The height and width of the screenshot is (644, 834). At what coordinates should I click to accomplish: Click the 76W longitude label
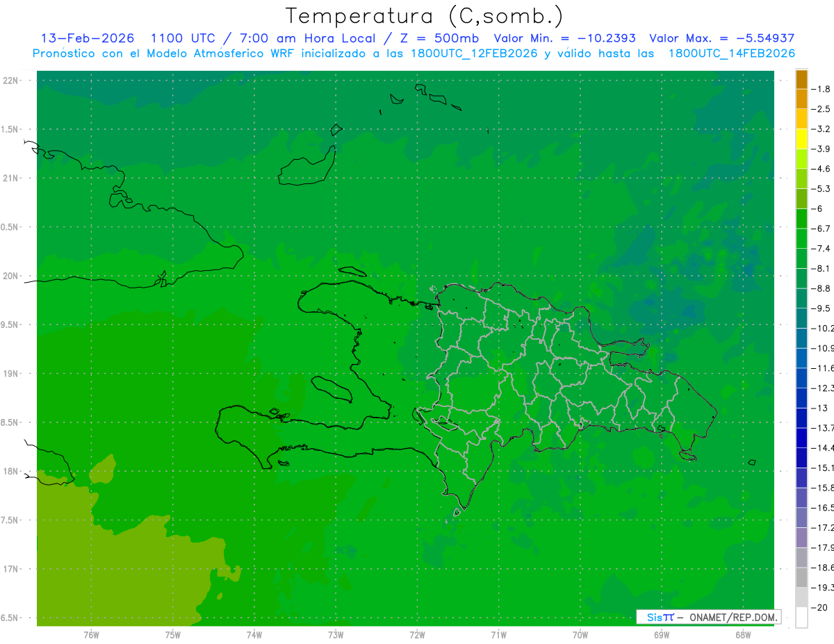[90, 635]
